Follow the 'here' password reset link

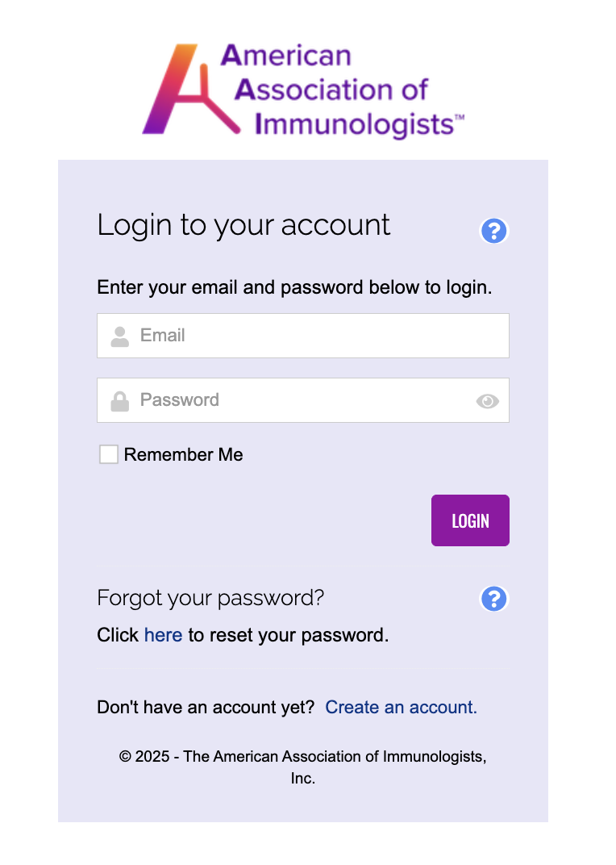(163, 635)
